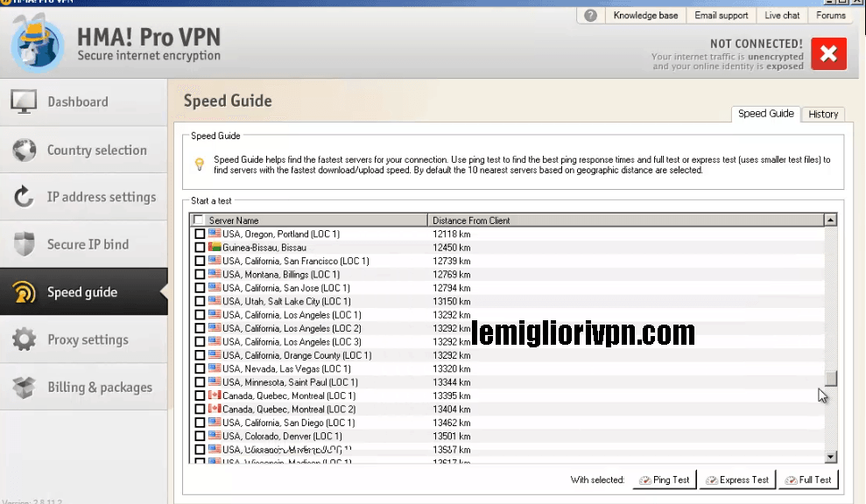Click the Speed guide signal icon
The height and width of the screenshot is (504, 866).
(x=24, y=292)
